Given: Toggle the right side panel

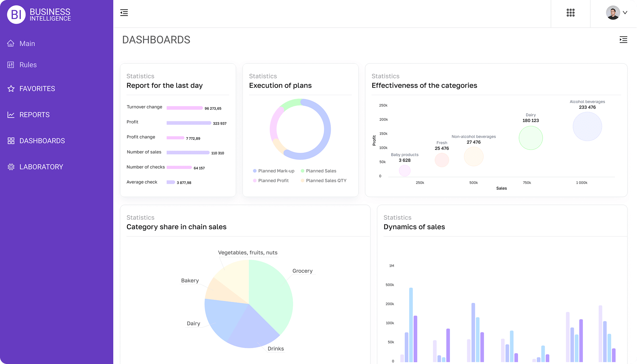Looking at the screenshot, I should pos(623,40).
